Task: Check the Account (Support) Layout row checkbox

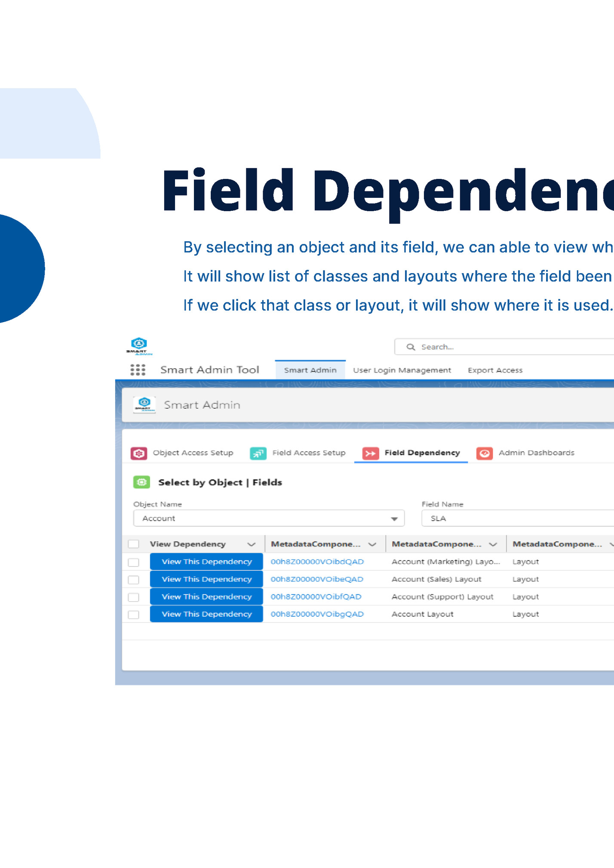Action: pos(134,597)
